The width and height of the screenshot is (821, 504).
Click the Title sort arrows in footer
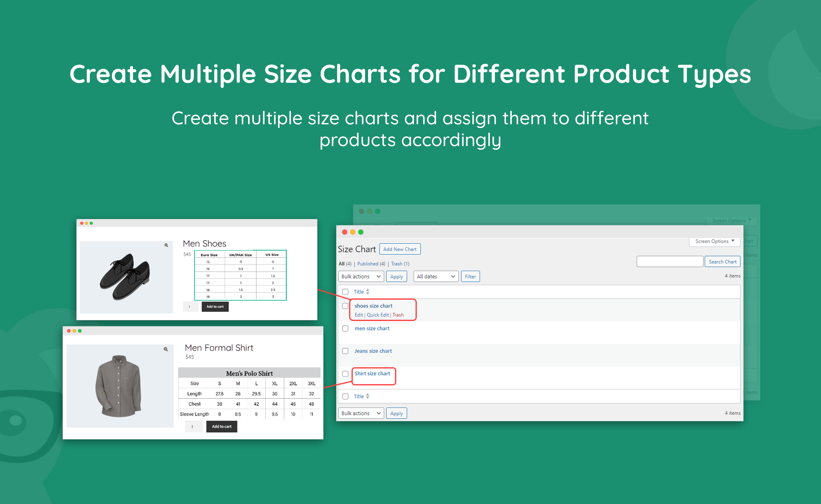(x=367, y=396)
